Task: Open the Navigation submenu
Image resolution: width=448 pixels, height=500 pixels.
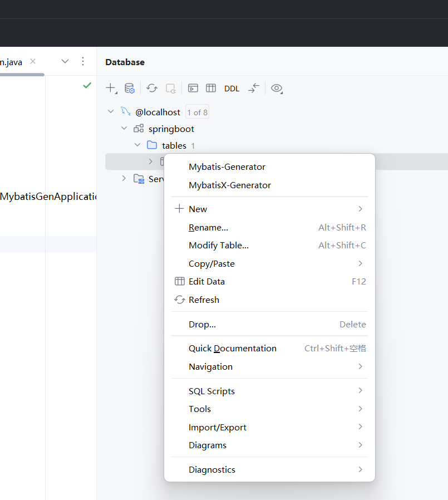Action: tap(269, 367)
